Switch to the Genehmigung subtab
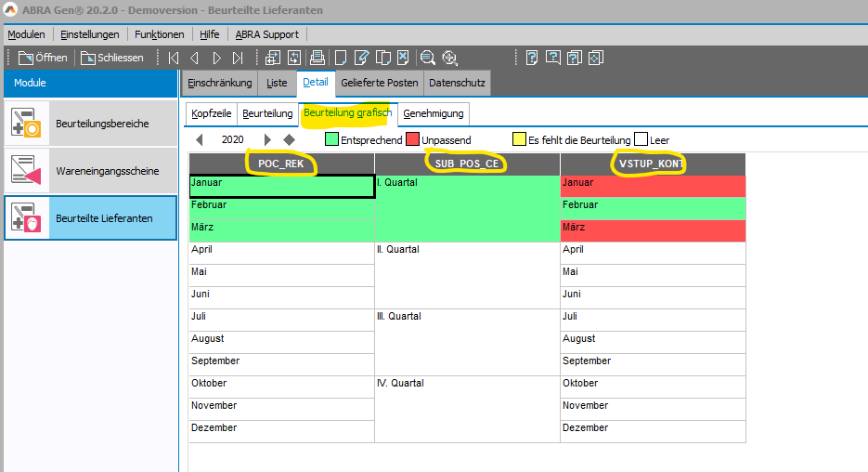868x472 pixels. (434, 113)
